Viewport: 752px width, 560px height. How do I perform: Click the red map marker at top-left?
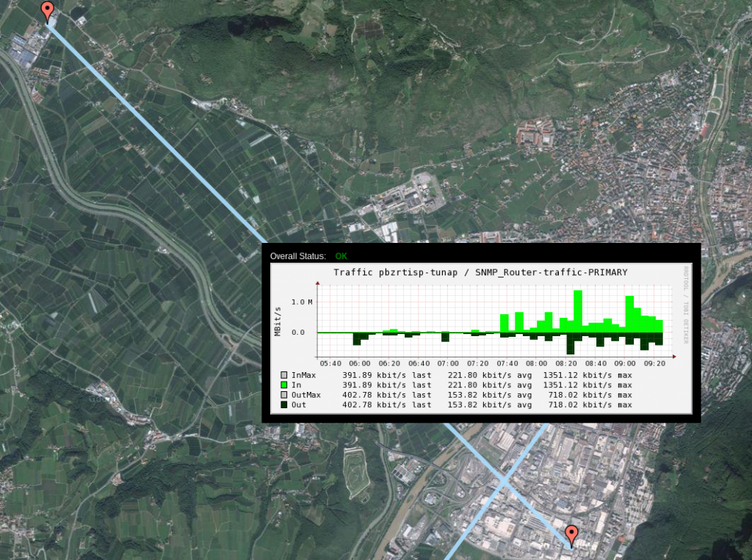point(48,12)
